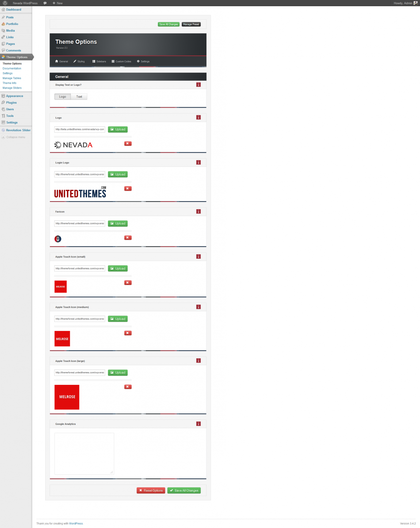This screenshot has height=528, width=420.
Task: Click Manage Preset button at top
Action: pos(191,24)
